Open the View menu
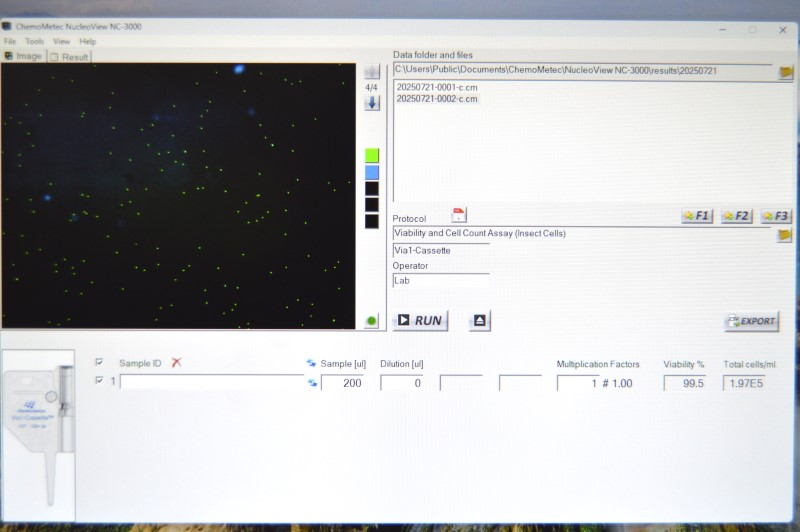800x532 pixels. pos(62,41)
